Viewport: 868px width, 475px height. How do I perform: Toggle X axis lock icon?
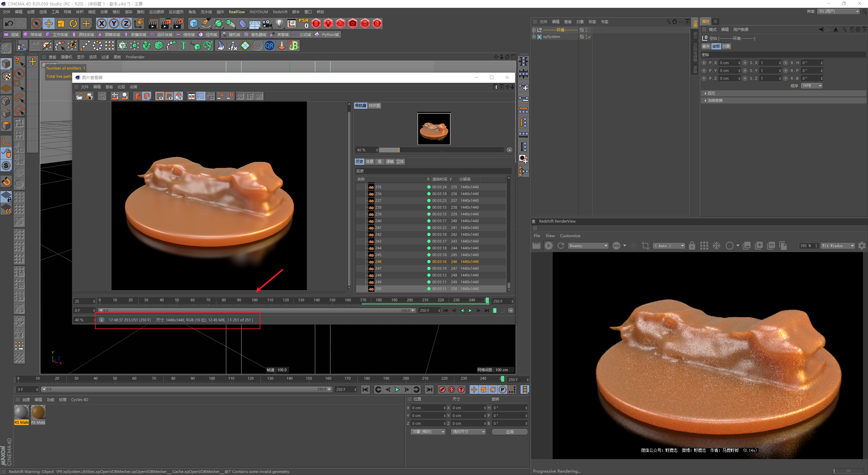coord(101,23)
